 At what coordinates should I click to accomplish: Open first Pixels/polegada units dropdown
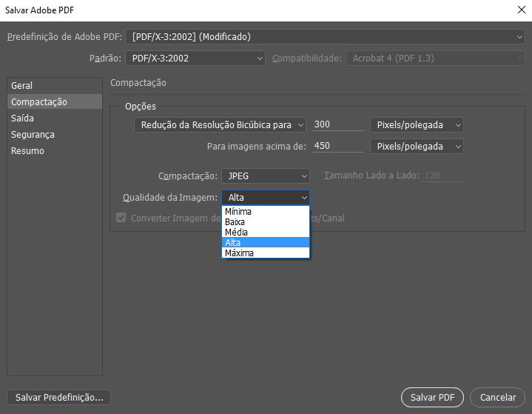click(417, 125)
